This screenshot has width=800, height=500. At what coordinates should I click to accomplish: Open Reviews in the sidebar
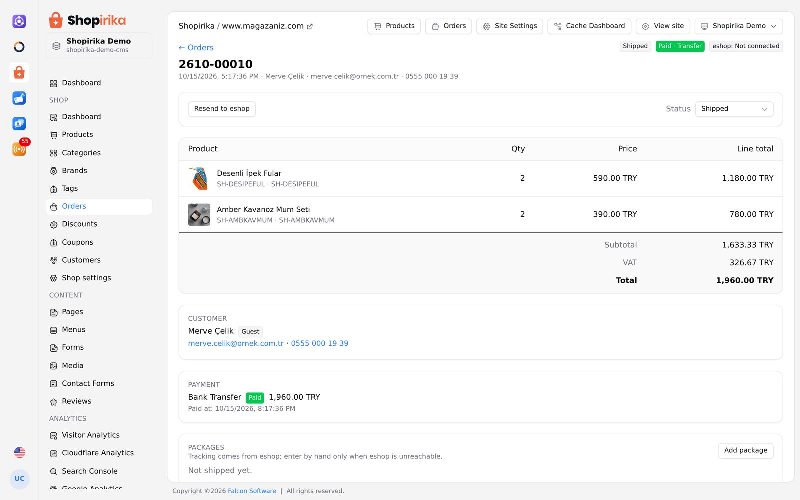[76, 402]
